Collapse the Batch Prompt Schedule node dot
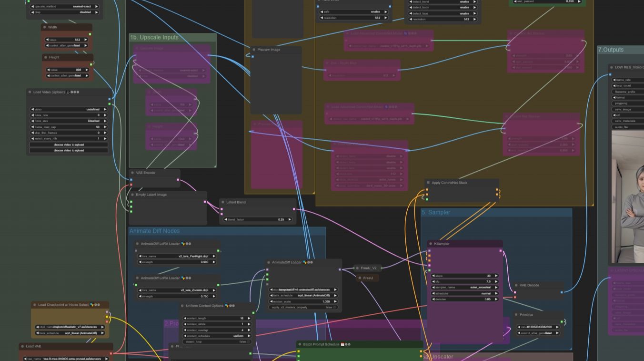Screen dimensions: 644x361 pyautogui.click(x=300, y=344)
